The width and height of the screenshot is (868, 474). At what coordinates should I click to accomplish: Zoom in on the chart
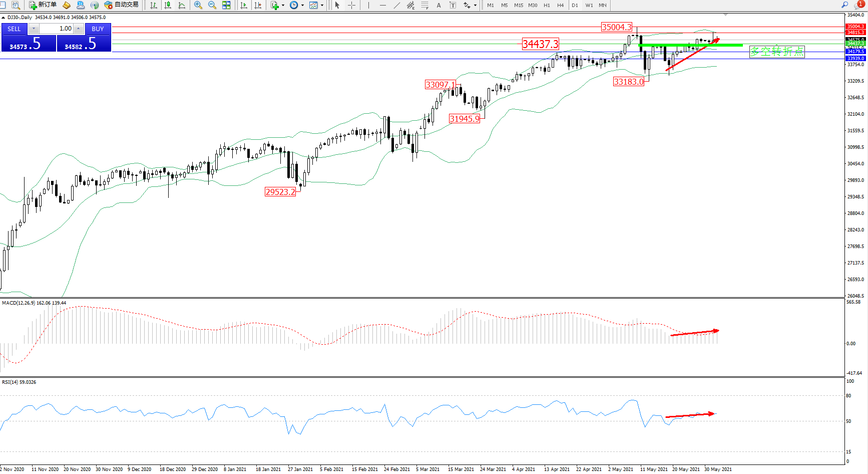click(198, 5)
